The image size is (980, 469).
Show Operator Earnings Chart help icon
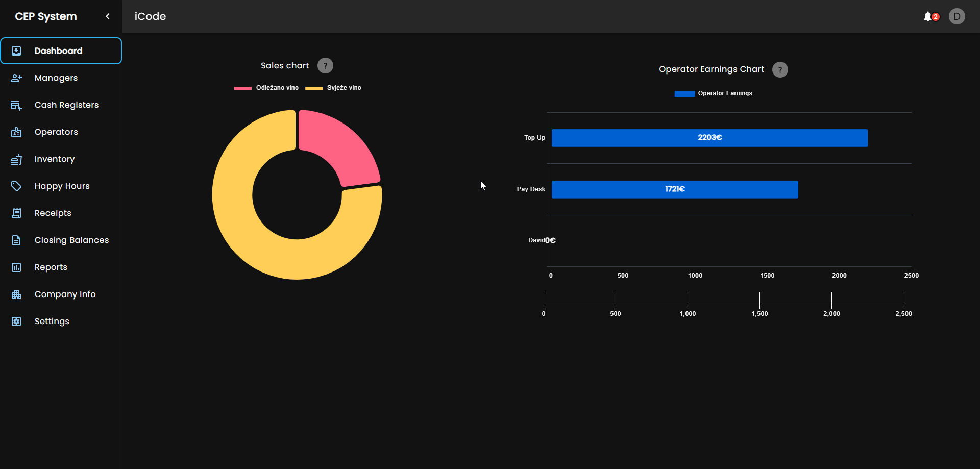click(780, 69)
